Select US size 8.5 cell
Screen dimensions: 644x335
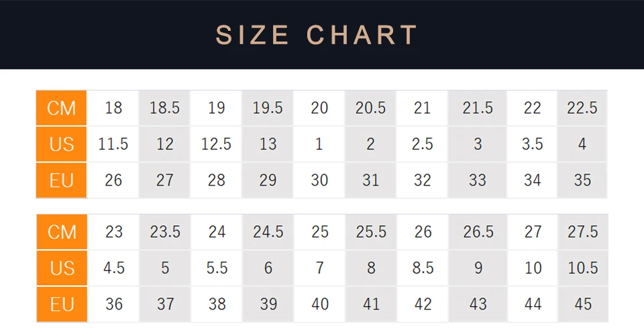click(423, 268)
